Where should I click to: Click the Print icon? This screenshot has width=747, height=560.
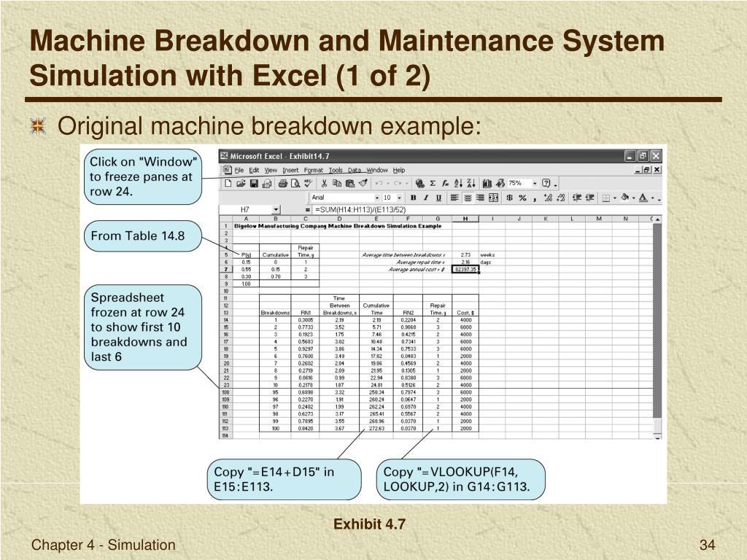pos(283,183)
